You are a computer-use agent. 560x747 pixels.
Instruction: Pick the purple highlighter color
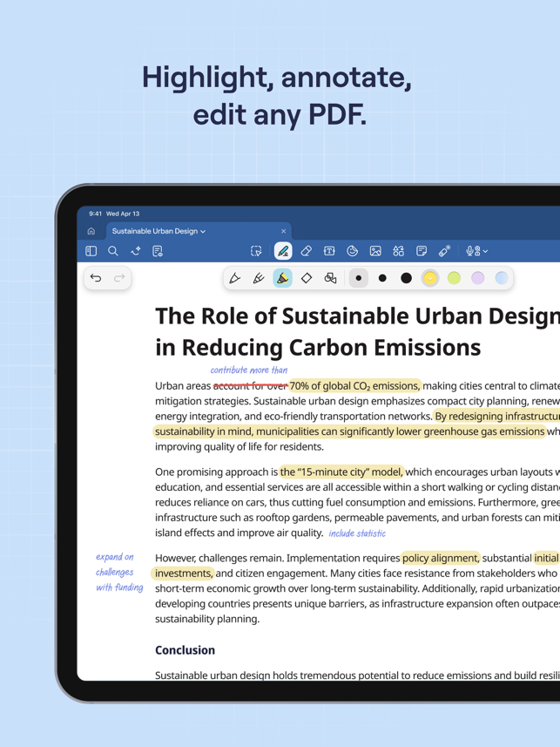tap(477, 278)
